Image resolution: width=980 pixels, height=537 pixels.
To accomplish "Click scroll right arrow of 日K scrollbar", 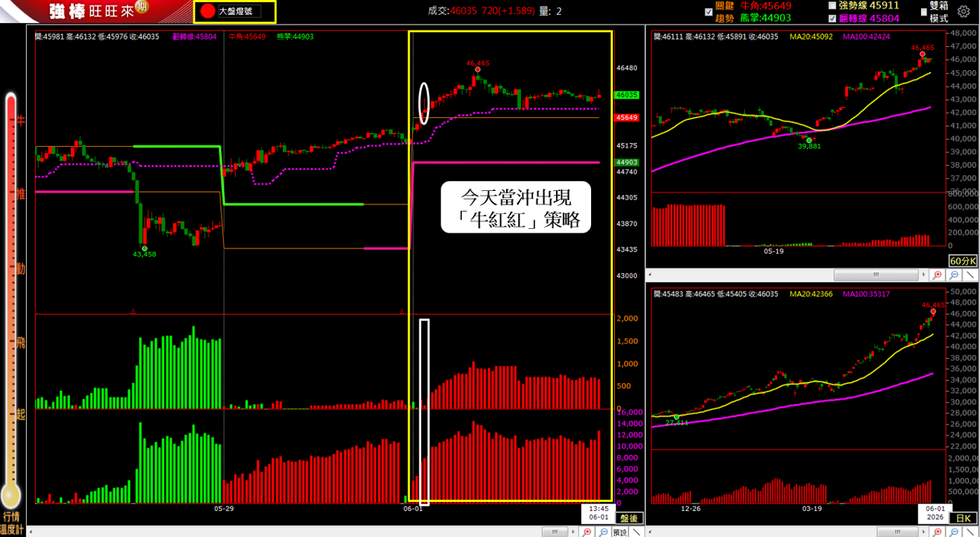I will click(x=924, y=532).
